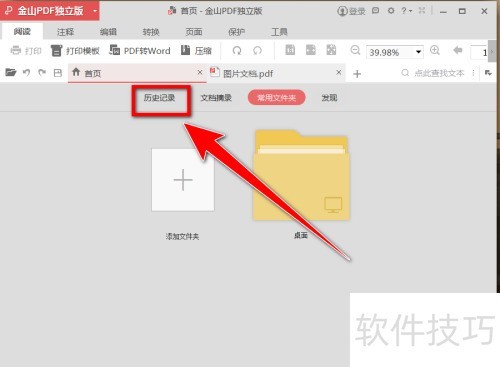500x367 pixels.
Task: Click the tab list icon at far right
Action: pyautogui.click(x=488, y=73)
